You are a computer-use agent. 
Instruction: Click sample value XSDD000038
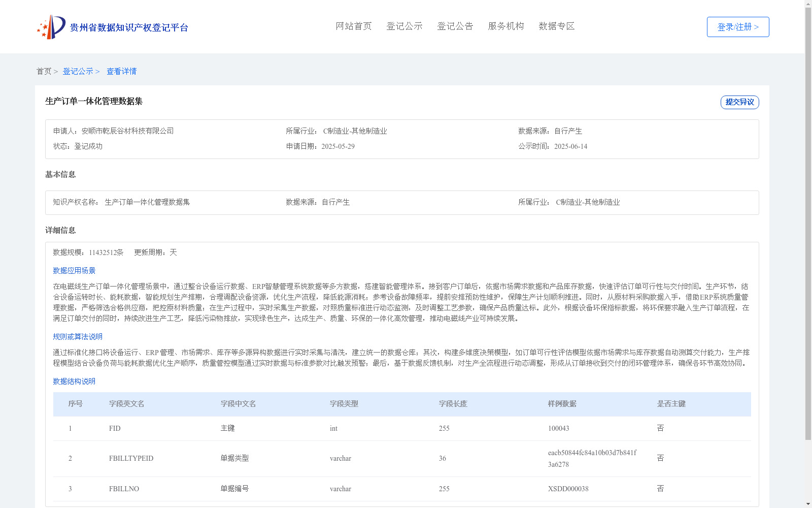pos(568,489)
